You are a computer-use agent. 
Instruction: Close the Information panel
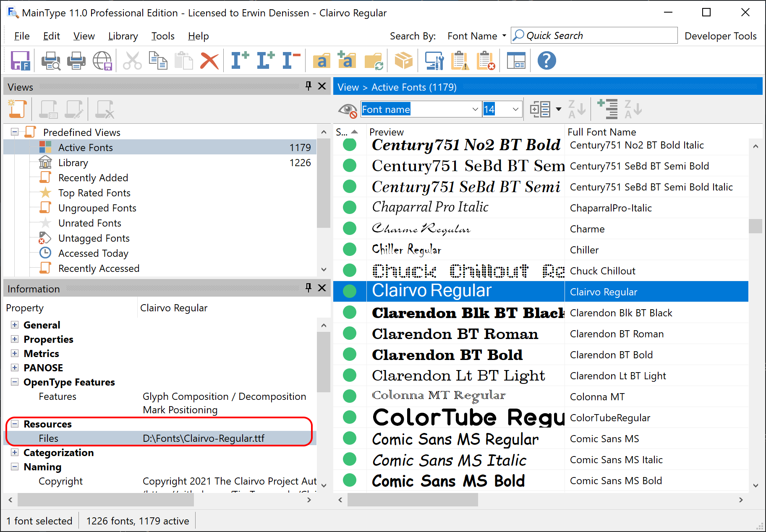click(x=322, y=288)
